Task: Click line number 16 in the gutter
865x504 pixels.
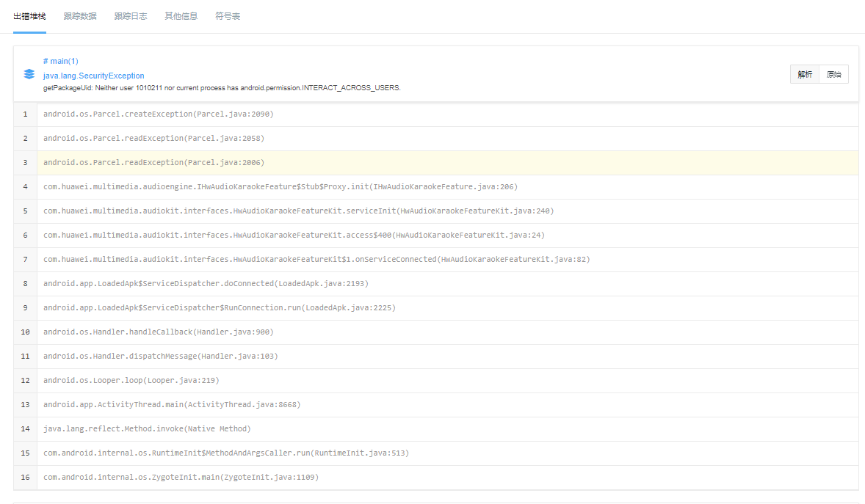Action: point(26,478)
